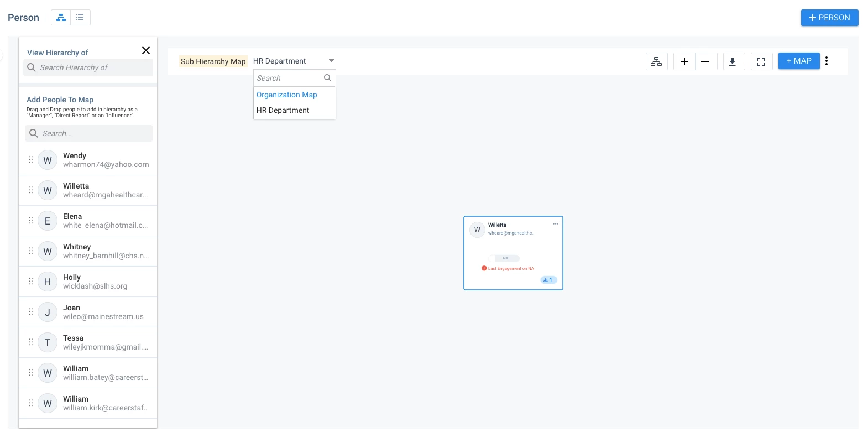Grab drag handle for Elena
The height and width of the screenshot is (448, 868).
(x=31, y=221)
